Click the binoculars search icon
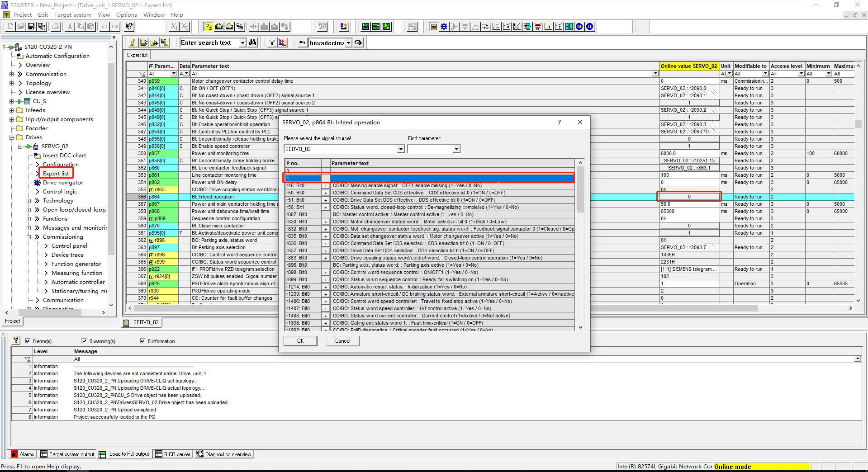The height and width of the screenshot is (472, 868). click(253, 42)
